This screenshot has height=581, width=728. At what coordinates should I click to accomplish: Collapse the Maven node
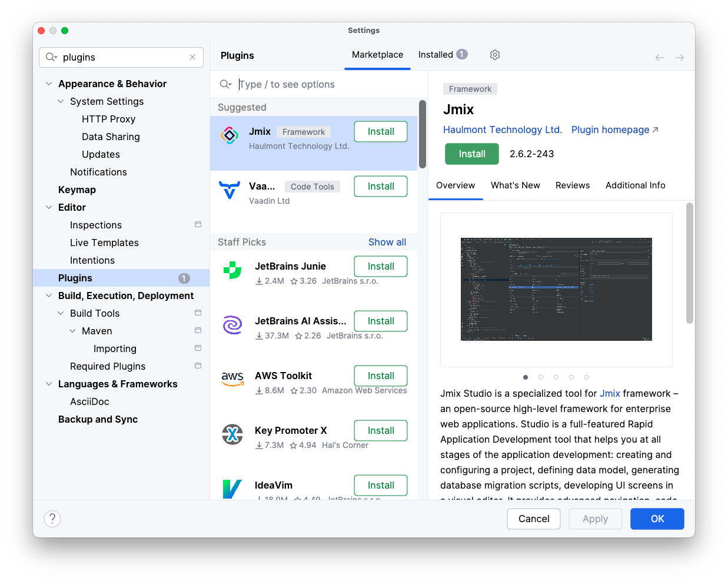point(72,331)
